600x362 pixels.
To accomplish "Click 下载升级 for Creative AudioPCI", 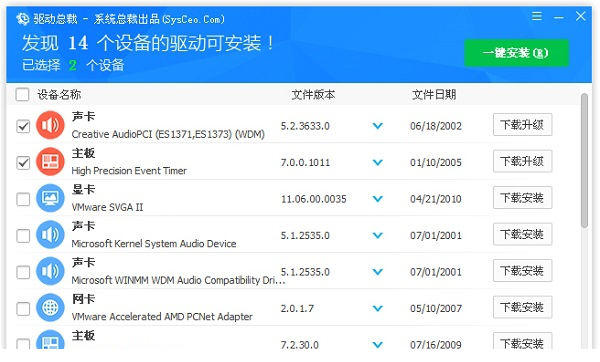I will 522,125.
